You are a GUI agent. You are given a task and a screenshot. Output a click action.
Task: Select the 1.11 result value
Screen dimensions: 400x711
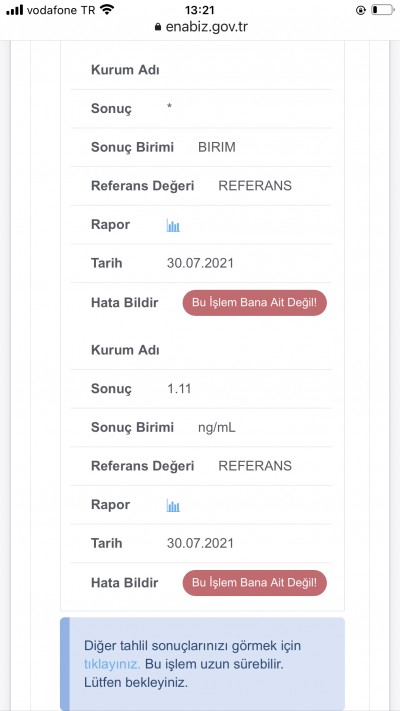179,389
